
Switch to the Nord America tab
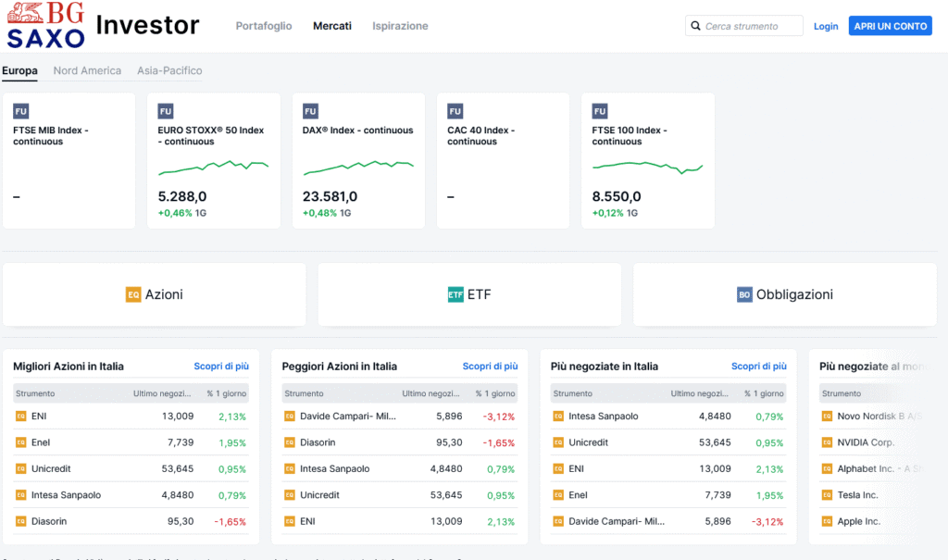87,70
